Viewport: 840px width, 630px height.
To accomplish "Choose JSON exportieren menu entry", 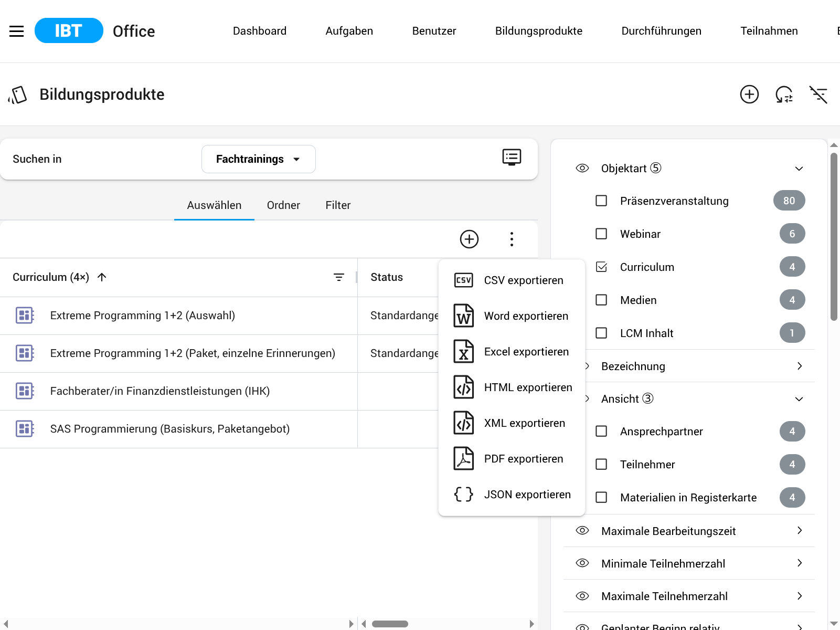I will click(x=512, y=495).
